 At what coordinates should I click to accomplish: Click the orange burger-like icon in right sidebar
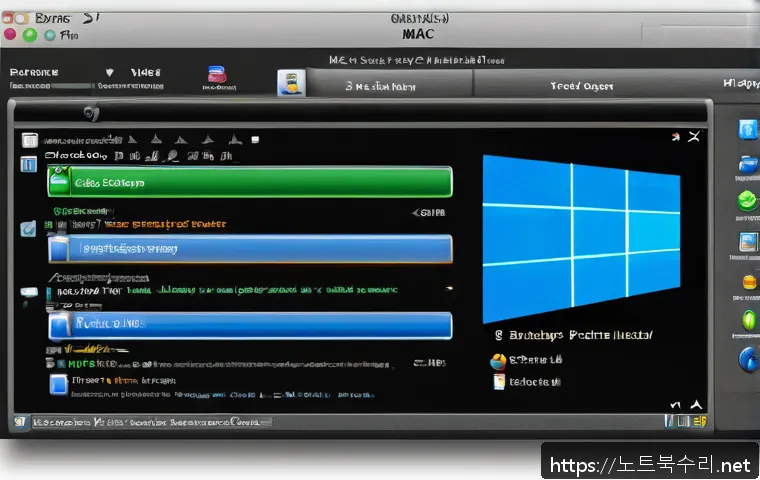747,282
